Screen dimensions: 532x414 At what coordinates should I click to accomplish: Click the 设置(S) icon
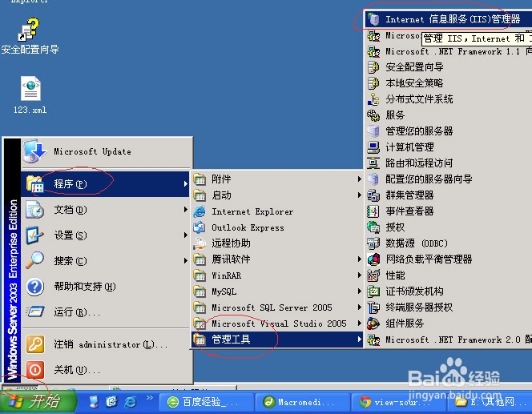pyautogui.click(x=35, y=235)
